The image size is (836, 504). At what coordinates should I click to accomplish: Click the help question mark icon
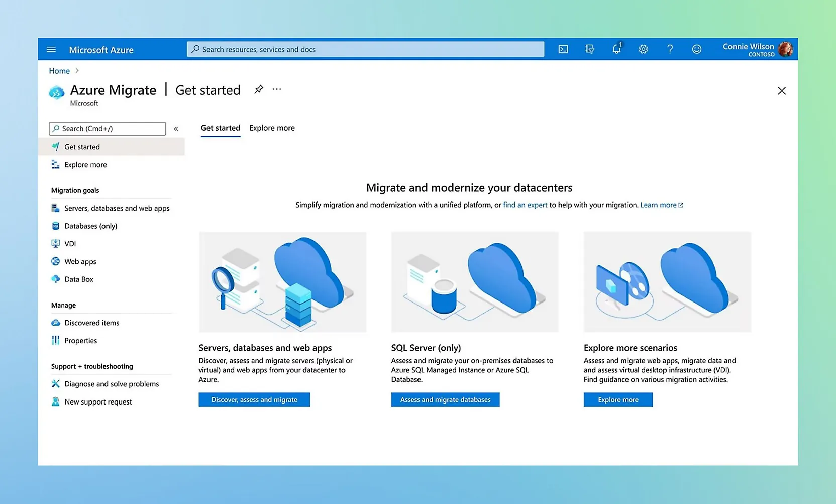670,49
